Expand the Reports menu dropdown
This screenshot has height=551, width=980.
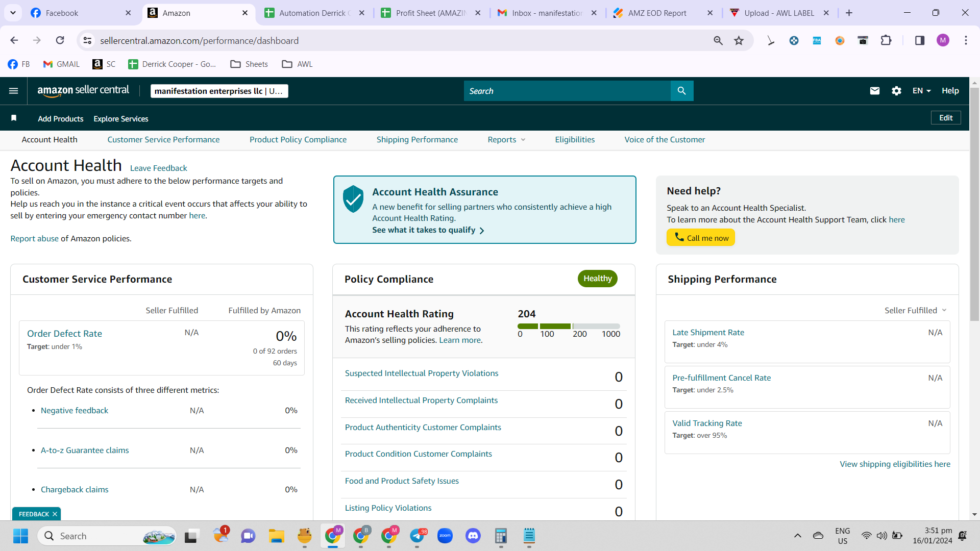[x=506, y=140]
